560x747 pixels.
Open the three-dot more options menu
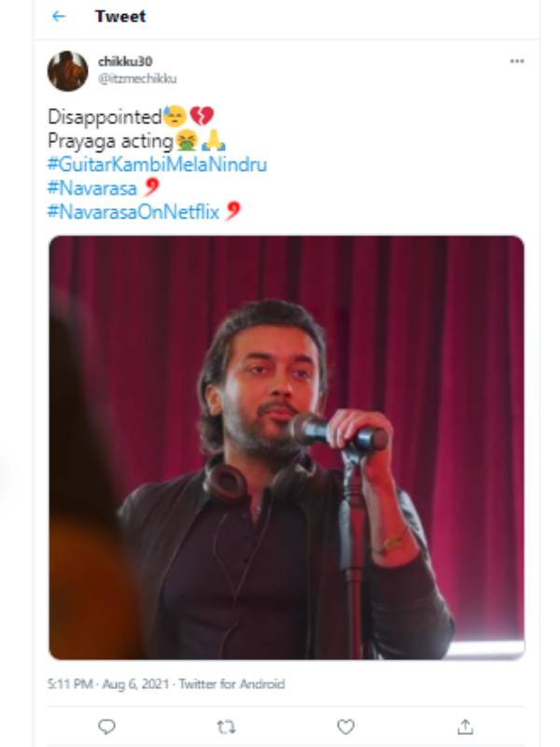pos(516,62)
